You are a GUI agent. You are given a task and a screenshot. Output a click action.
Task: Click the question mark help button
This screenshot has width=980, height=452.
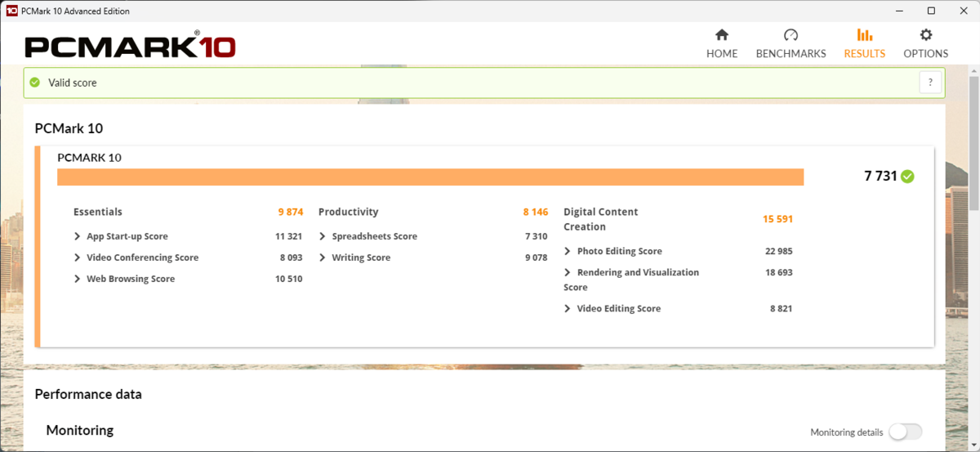coord(930,83)
